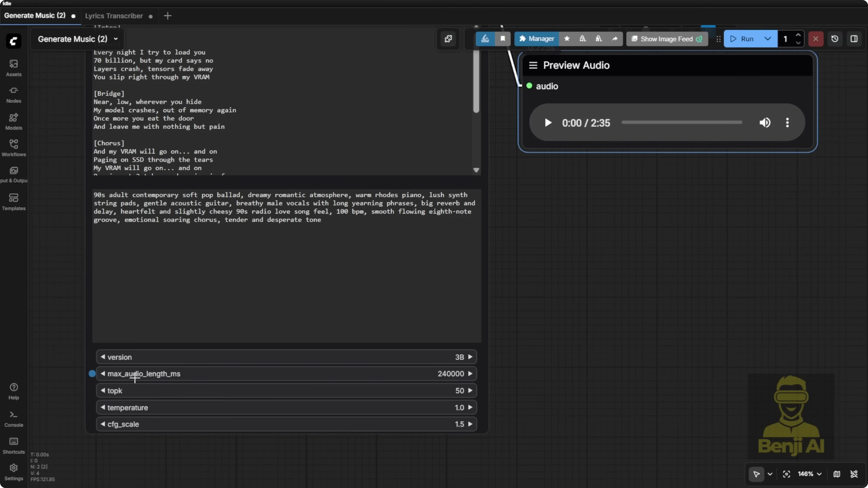
Task: Launch the Manager
Action: tap(536, 39)
